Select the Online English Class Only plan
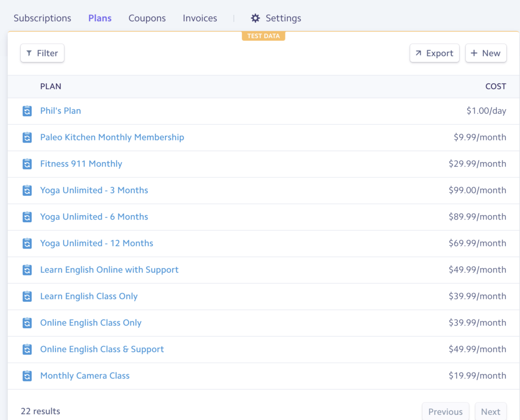 [x=90, y=323]
